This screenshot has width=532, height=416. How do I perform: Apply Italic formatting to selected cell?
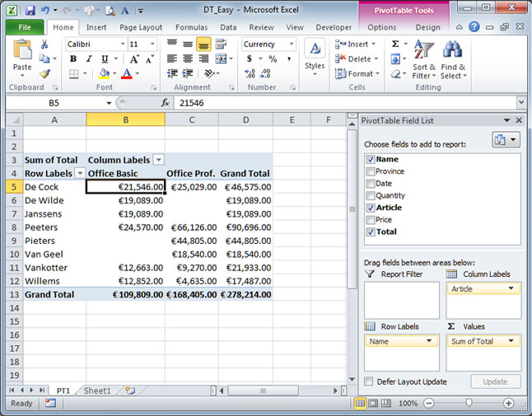(88, 59)
